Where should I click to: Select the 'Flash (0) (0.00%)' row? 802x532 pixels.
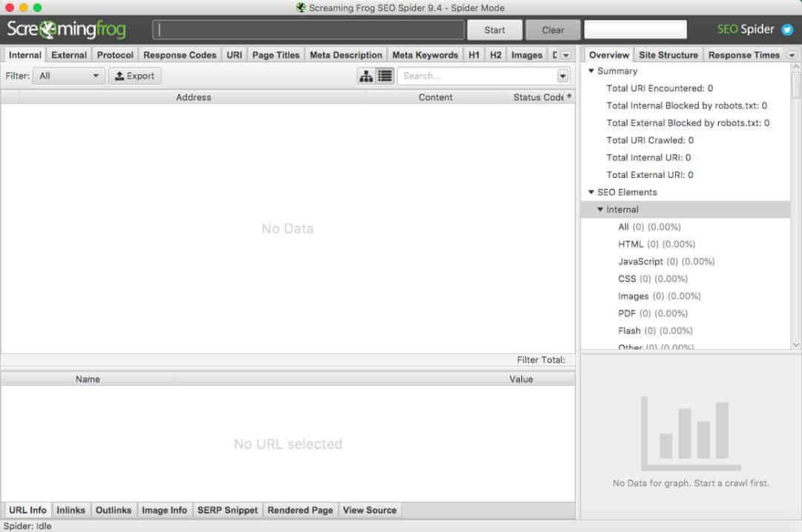coord(685,331)
